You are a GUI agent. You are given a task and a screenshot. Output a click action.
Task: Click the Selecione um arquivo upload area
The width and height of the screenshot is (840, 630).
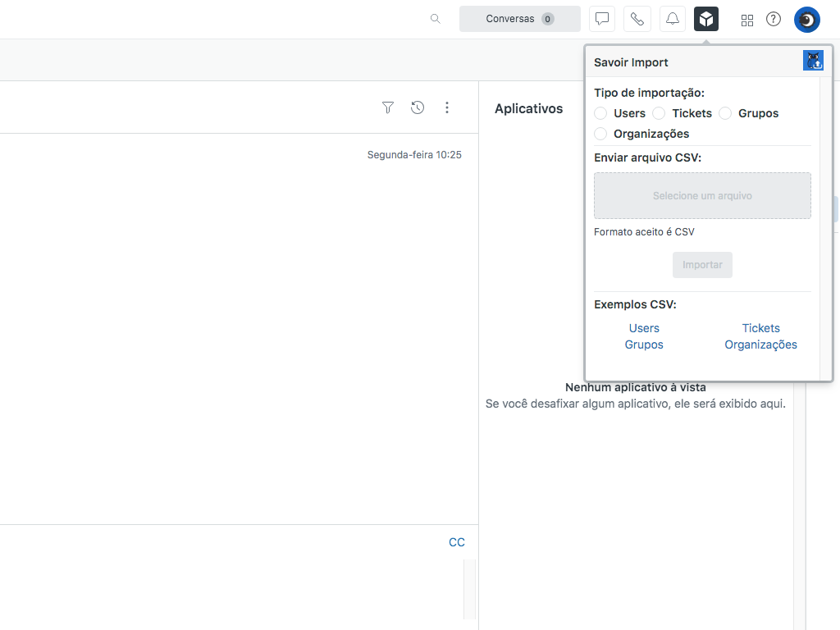click(x=702, y=196)
